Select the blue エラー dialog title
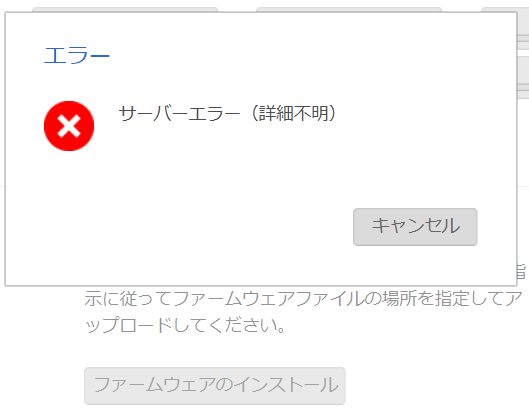Image resolution: width=529 pixels, height=420 pixels. coord(77,56)
